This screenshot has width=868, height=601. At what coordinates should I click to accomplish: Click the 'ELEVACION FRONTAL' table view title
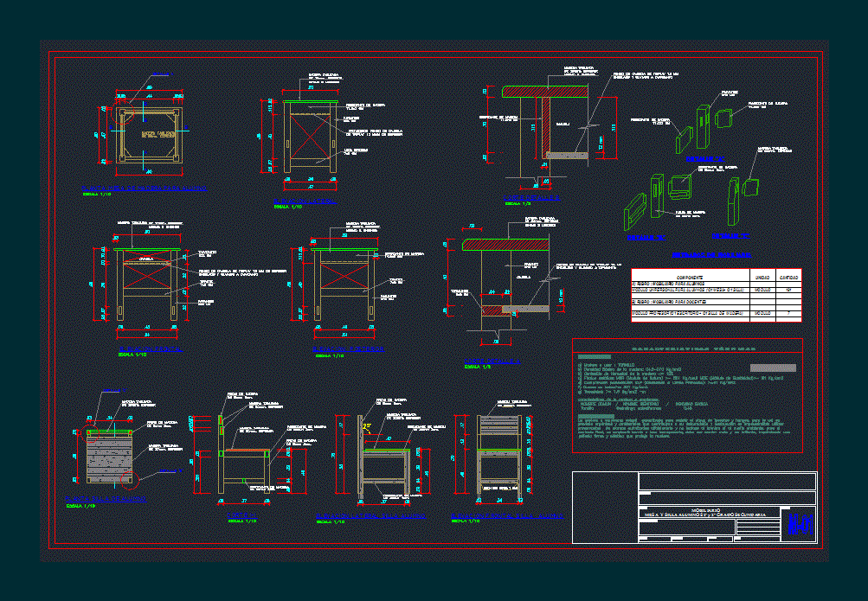click(x=151, y=348)
